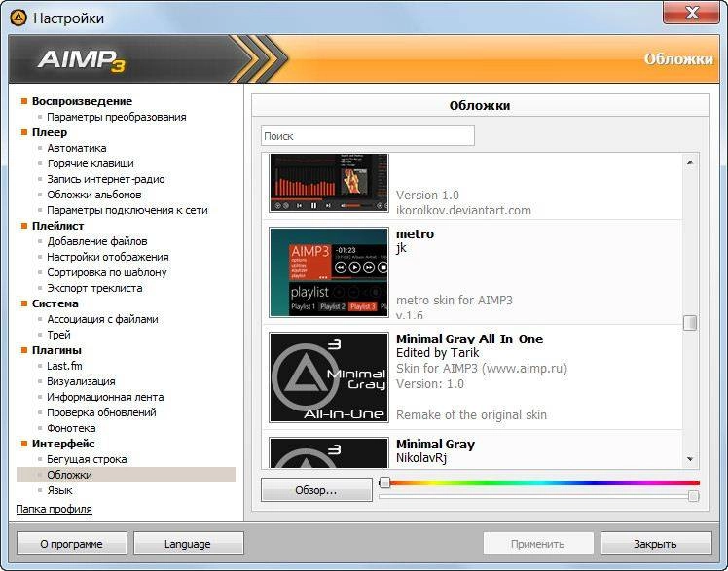Select Информационная лента
The height and width of the screenshot is (571, 728).
coord(105,397)
